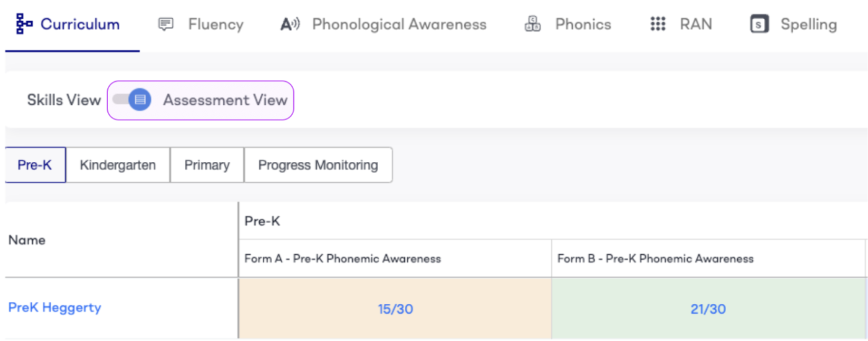Click the Phonics blocks icon
Image resolution: width=868 pixels, height=341 pixels.
tap(533, 25)
